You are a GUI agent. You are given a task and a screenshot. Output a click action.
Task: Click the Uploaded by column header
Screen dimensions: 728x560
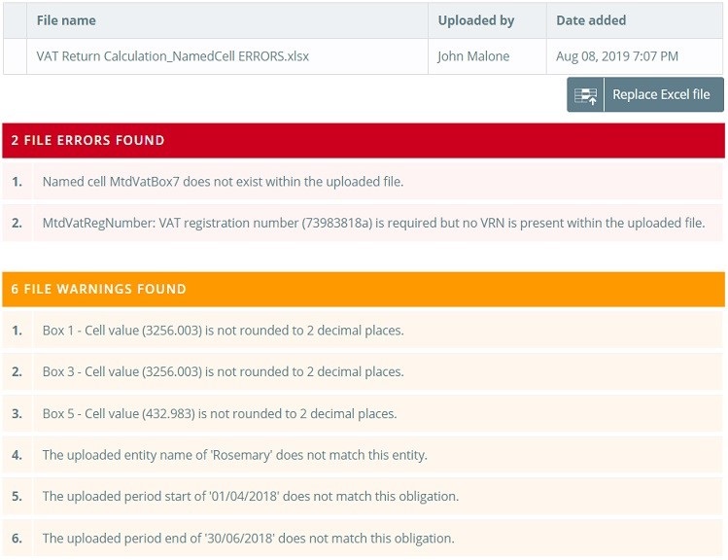tap(487, 20)
